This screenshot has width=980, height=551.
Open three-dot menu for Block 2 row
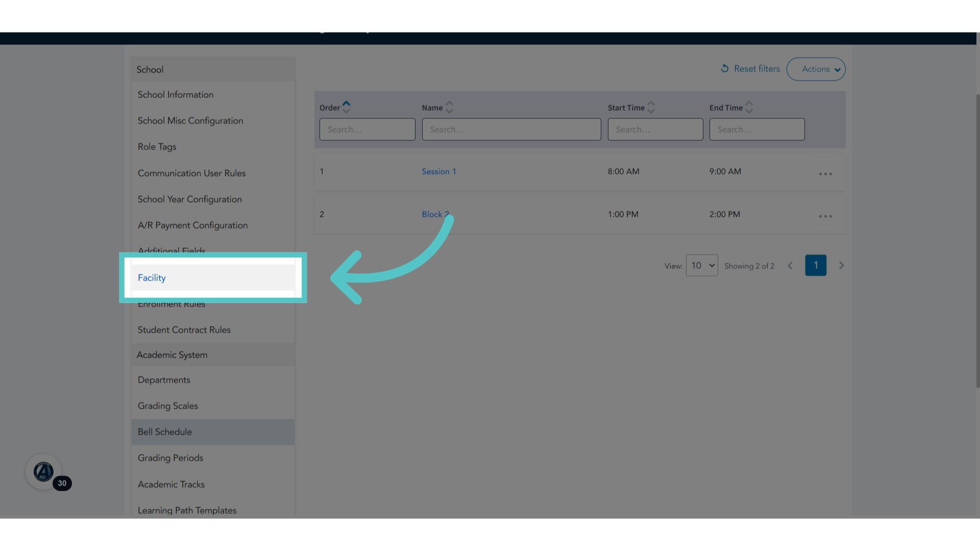[x=825, y=216]
